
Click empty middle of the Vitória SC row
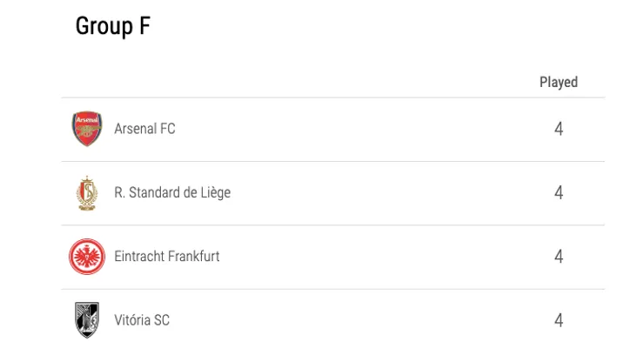click(x=366, y=320)
